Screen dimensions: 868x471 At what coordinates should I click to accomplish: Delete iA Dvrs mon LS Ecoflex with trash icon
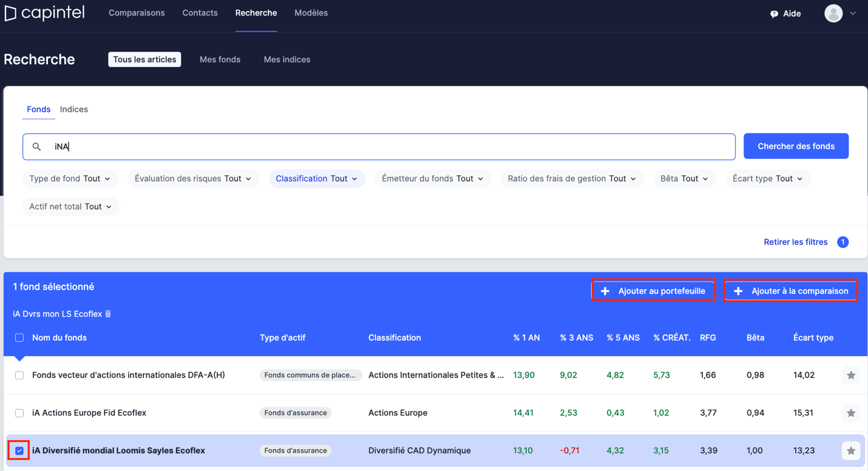(108, 314)
